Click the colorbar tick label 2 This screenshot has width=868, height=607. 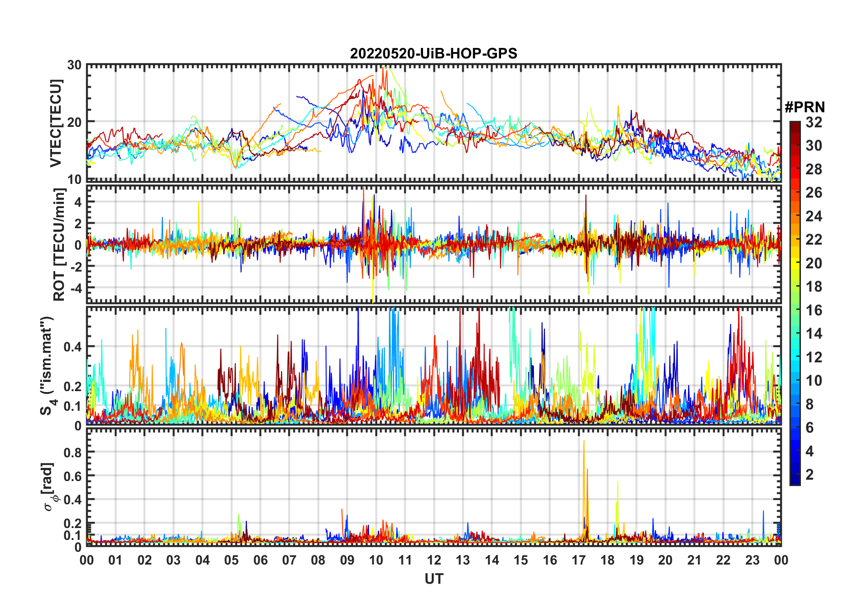[x=810, y=474]
